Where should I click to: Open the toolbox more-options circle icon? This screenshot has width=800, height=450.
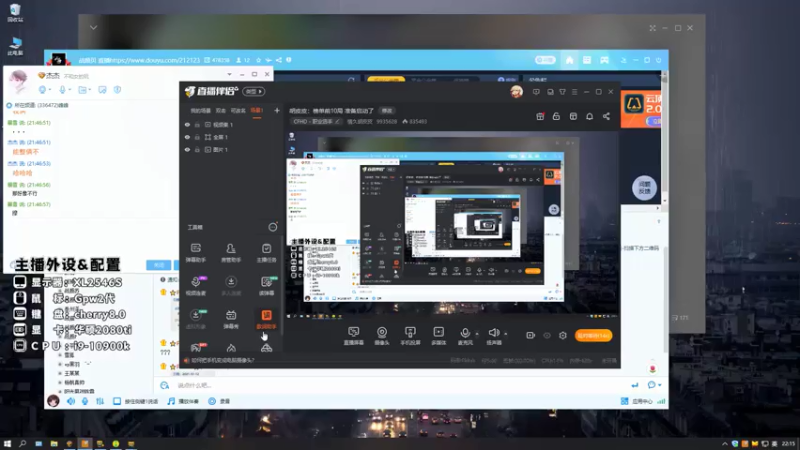273,227
